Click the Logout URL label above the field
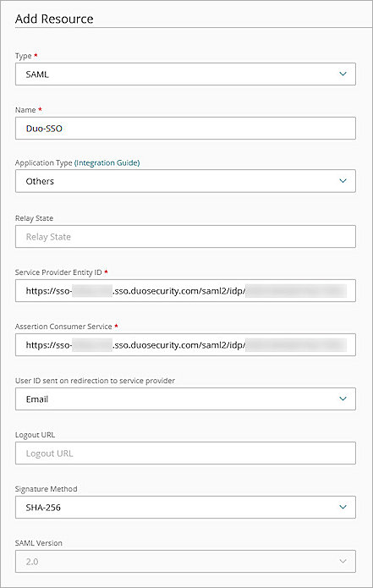This screenshot has width=373, height=588. coord(35,435)
